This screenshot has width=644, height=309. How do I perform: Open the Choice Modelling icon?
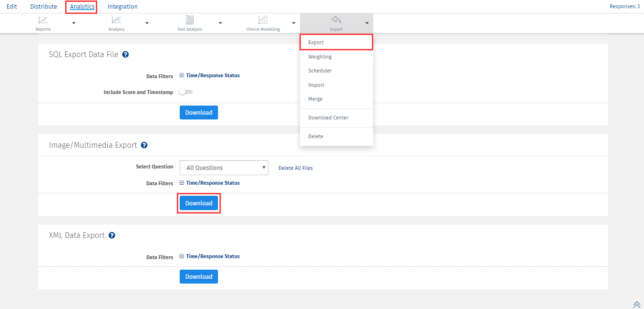[x=263, y=20]
